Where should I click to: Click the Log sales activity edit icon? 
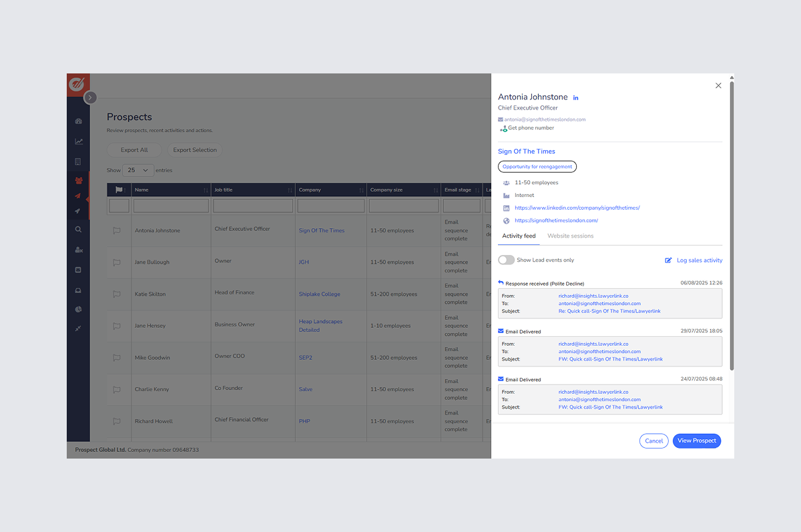click(668, 260)
